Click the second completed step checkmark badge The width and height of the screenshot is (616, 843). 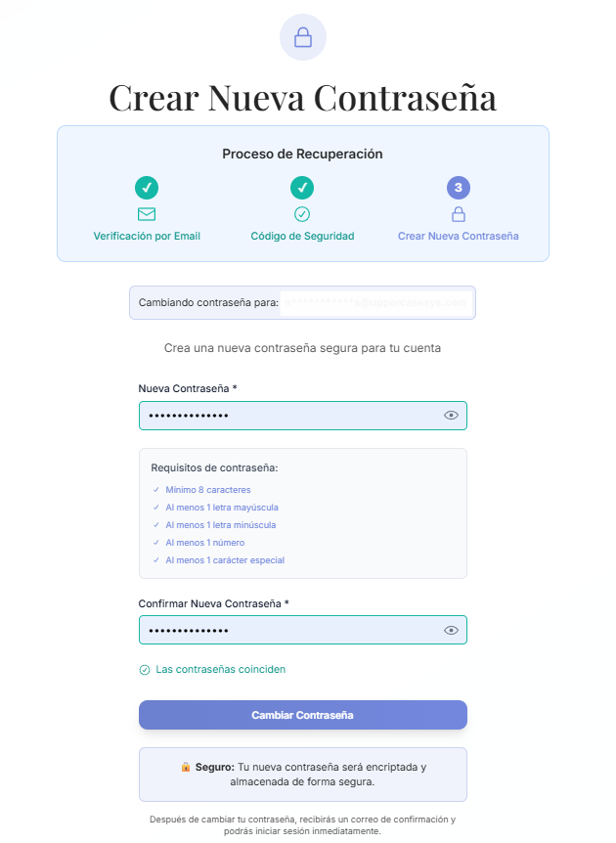click(x=302, y=187)
